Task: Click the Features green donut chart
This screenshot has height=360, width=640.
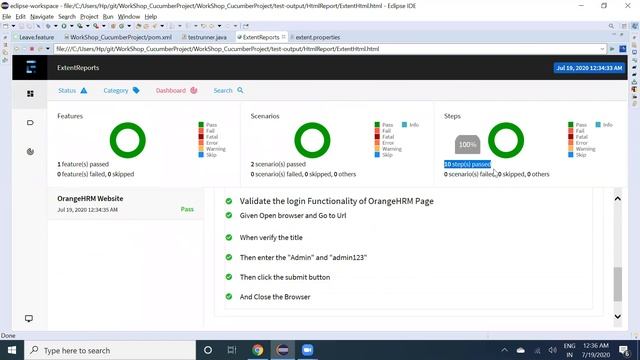Action: [128, 140]
